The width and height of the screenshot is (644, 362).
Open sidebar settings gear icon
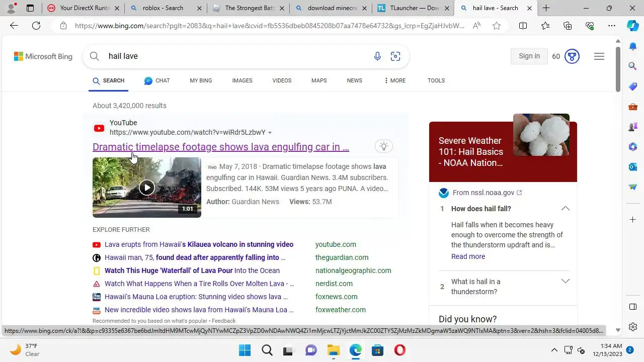633,327
